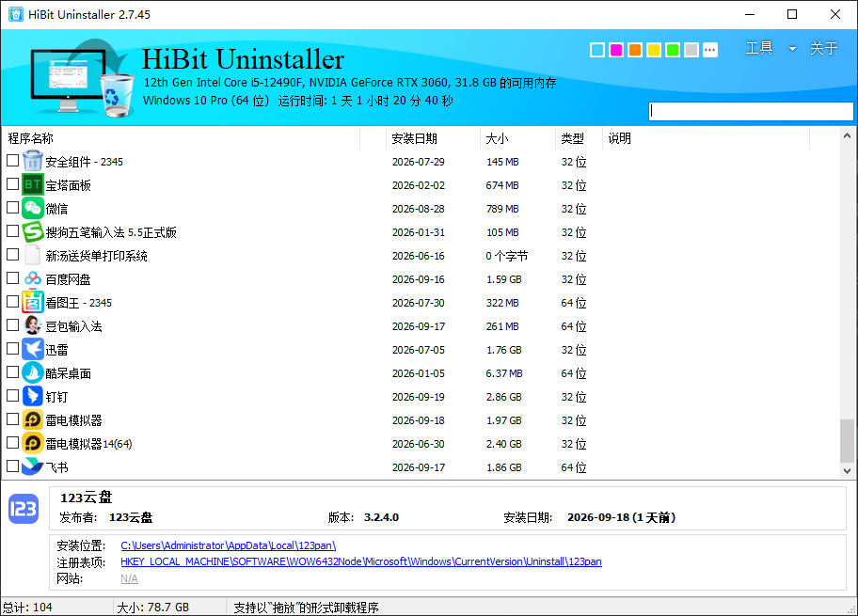Choose the magenta theme color swatch
The width and height of the screenshot is (858, 616).
(616, 51)
